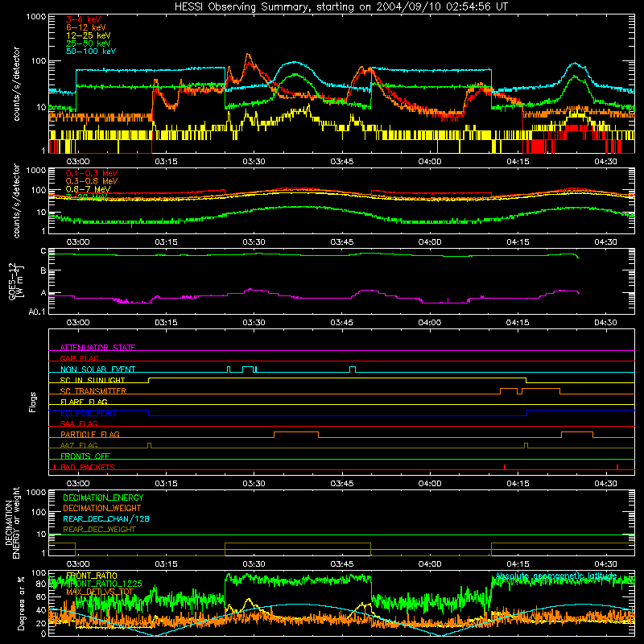Click the SC_IN_SUNLIGHT flag label

coord(93,380)
